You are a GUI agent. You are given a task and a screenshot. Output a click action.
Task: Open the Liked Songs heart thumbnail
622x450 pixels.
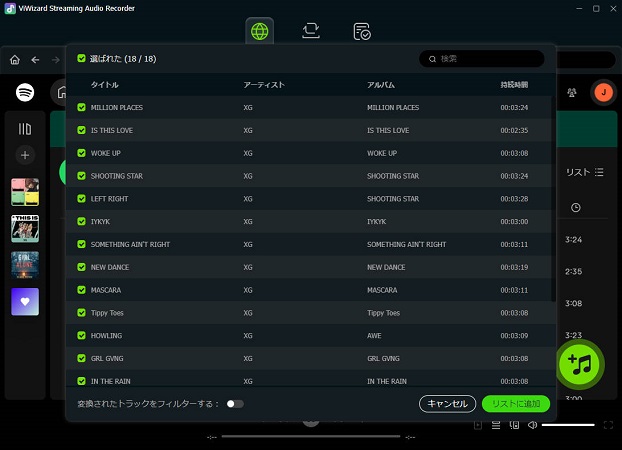coord(25,302)
